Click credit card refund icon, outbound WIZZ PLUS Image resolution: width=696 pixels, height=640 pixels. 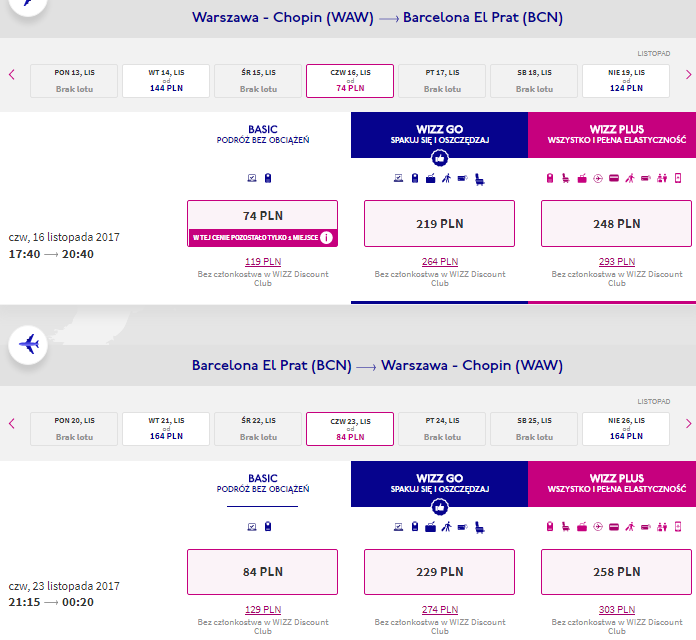614,178
